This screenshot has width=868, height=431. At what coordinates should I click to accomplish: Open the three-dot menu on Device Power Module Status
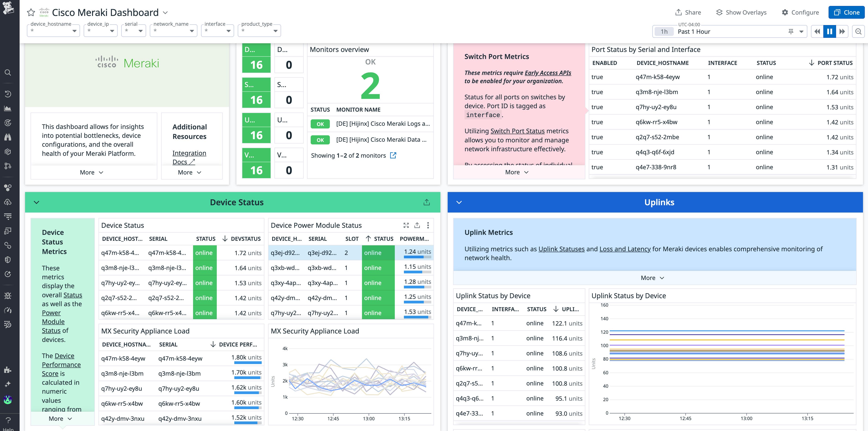[x=428, y=225]
